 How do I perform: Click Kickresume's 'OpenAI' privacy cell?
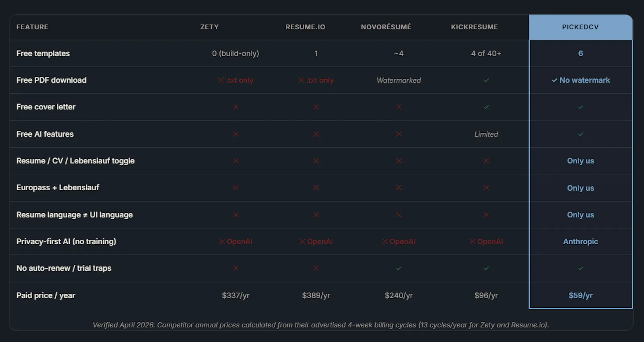486,241
